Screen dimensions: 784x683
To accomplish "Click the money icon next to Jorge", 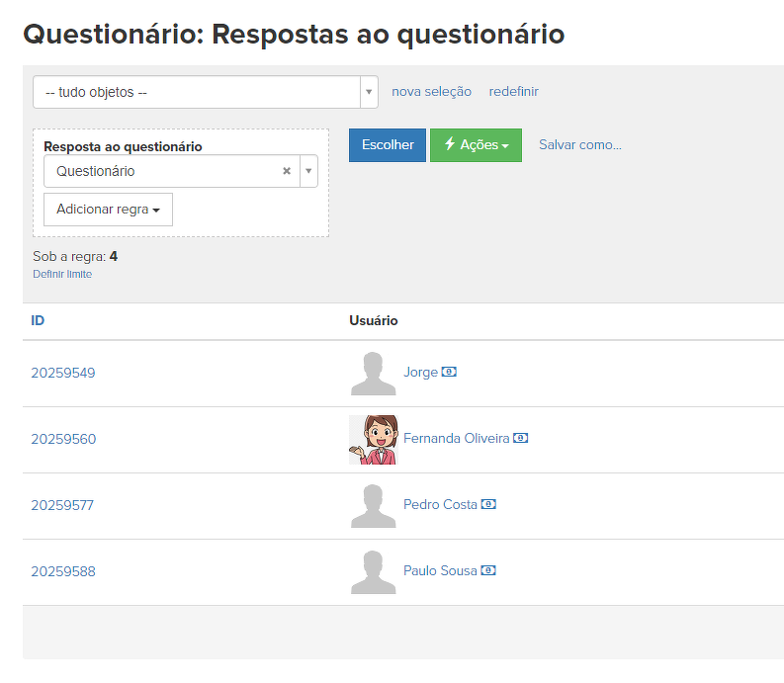I will [449, 373].
